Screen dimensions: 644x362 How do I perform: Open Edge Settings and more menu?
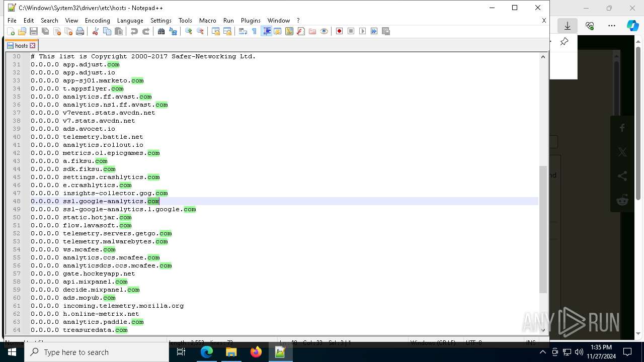pos(612,26)
